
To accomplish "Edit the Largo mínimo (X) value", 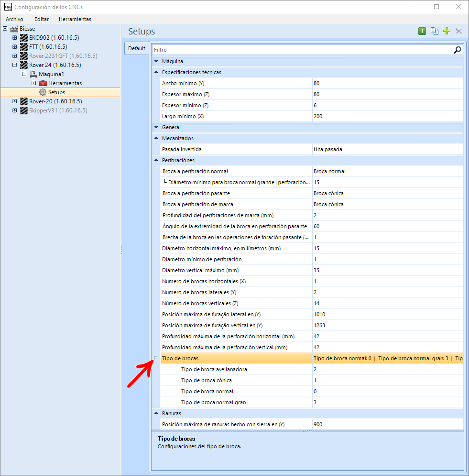I will pos(388,116).
